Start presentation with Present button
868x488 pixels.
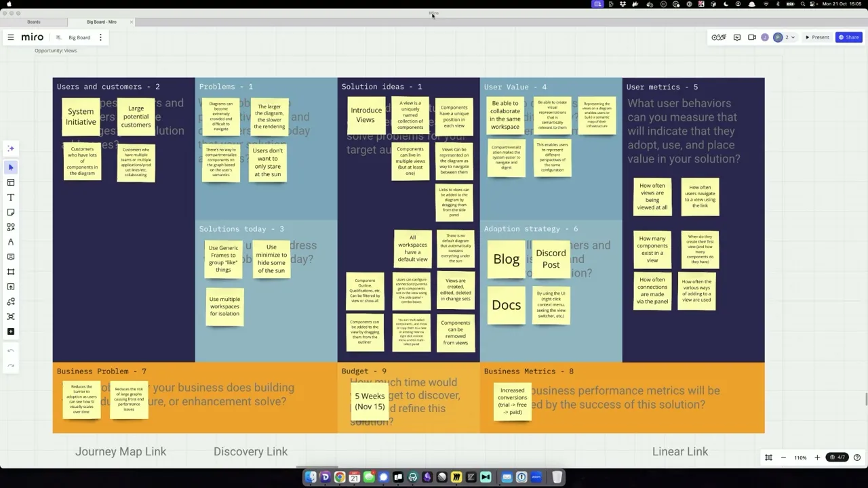(x=817, y=37)
